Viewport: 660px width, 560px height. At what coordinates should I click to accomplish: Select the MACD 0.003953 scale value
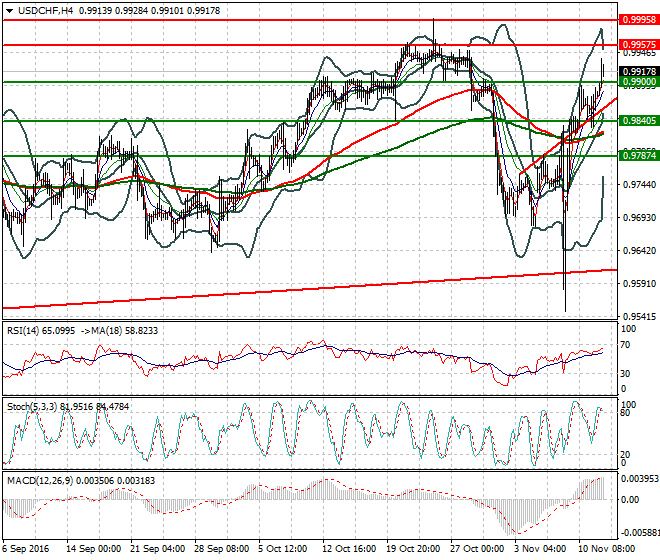(640, 479)
